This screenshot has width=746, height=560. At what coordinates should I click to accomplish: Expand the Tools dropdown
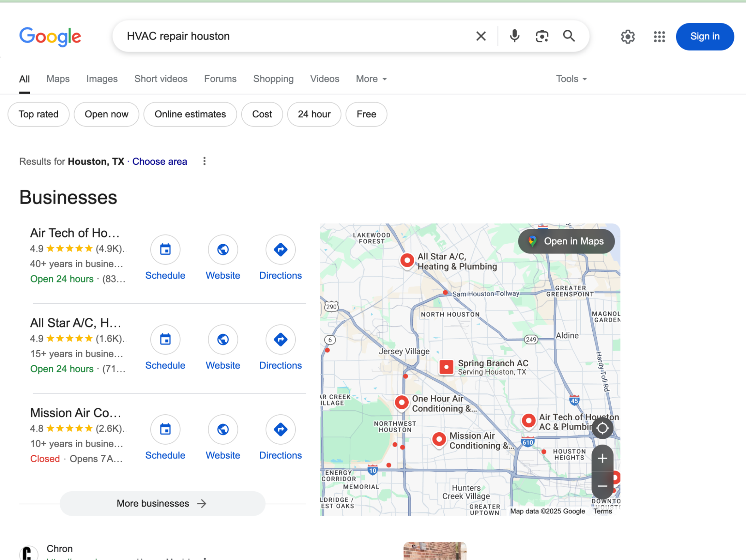(x=571, y=79)
